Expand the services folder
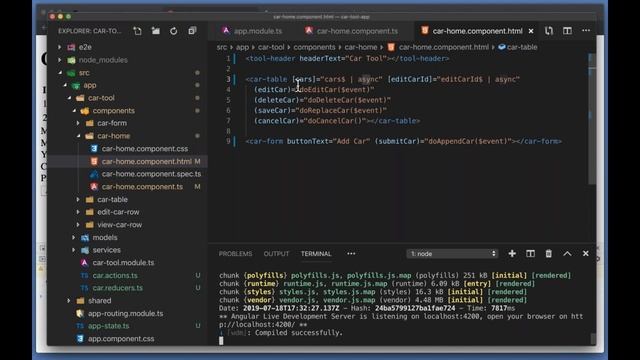640x360 pixels. coord(107,250)
